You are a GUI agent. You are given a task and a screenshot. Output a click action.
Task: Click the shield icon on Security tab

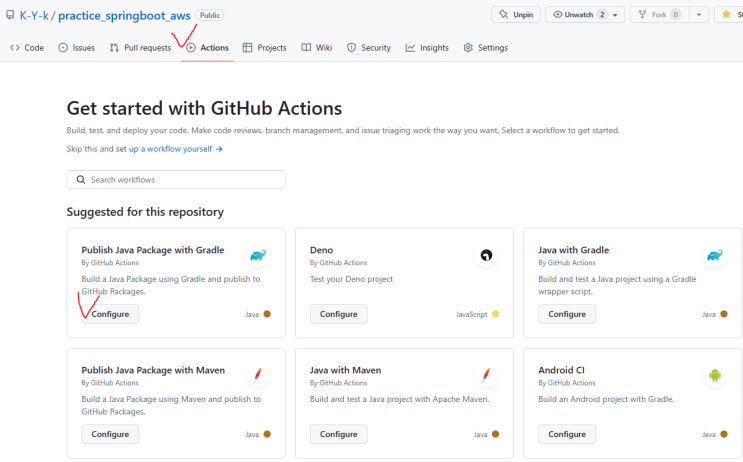(x=351, y=48)
